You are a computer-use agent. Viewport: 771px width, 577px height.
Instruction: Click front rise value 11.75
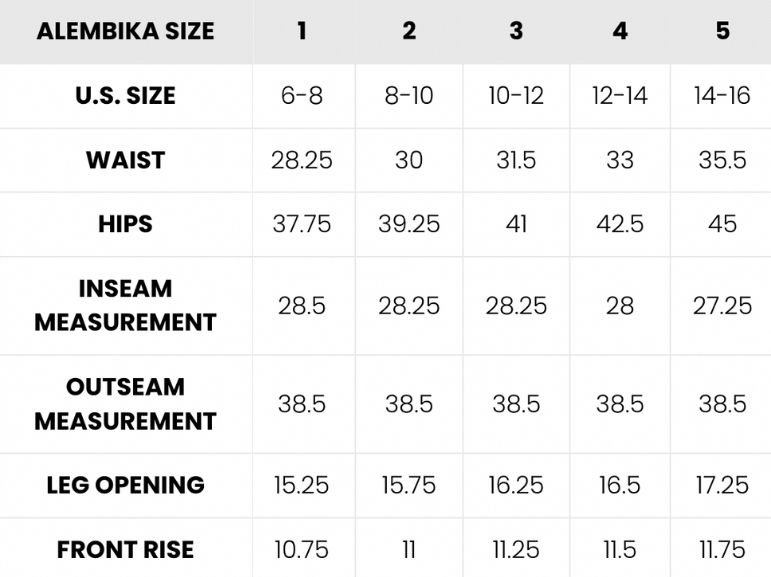coord(722,549)
